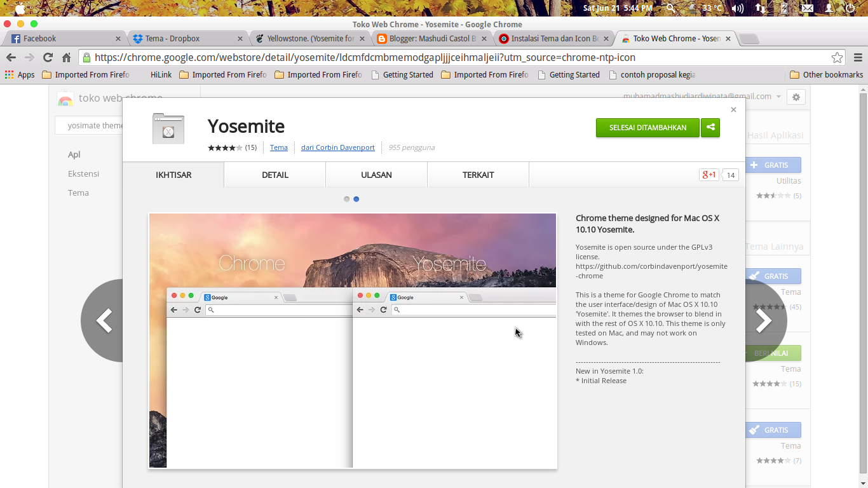Reload the current page
This screenshot has width=868, height=488.
coord(48,57)
